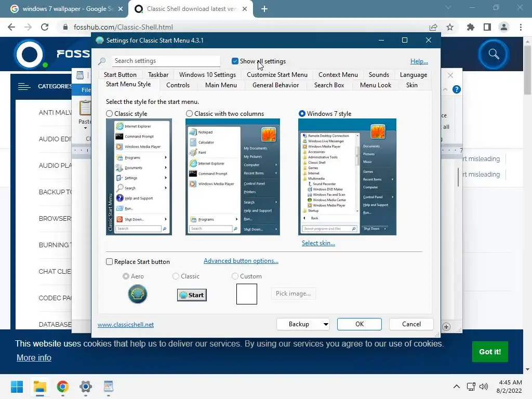
Task: Accept cookies with Got it button
Action: [490, 352]
